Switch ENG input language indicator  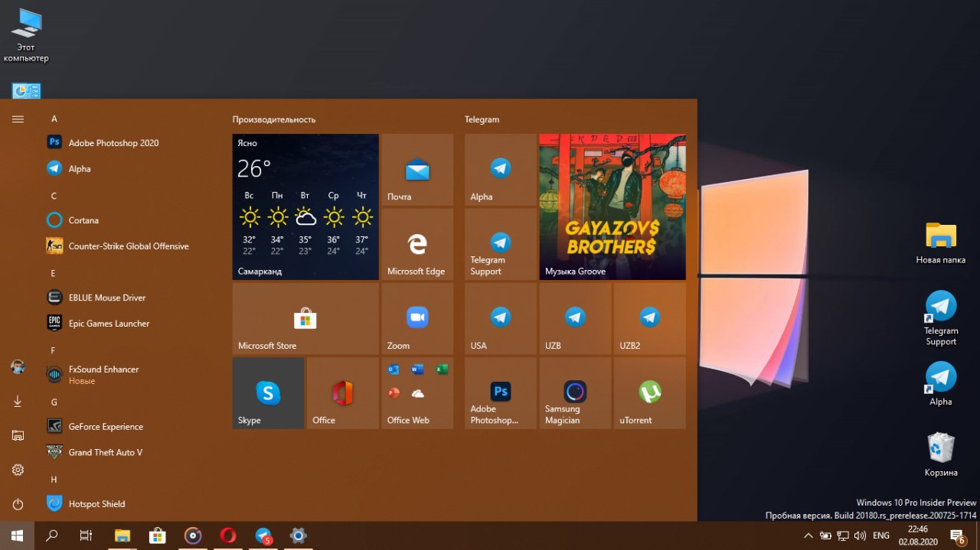pos(881,535)
